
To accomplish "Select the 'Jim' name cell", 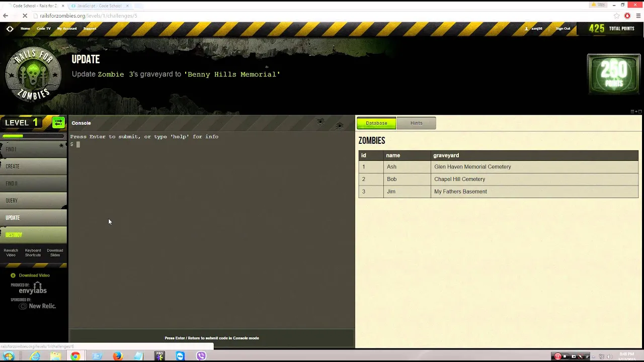I will [x=407, y=192].
